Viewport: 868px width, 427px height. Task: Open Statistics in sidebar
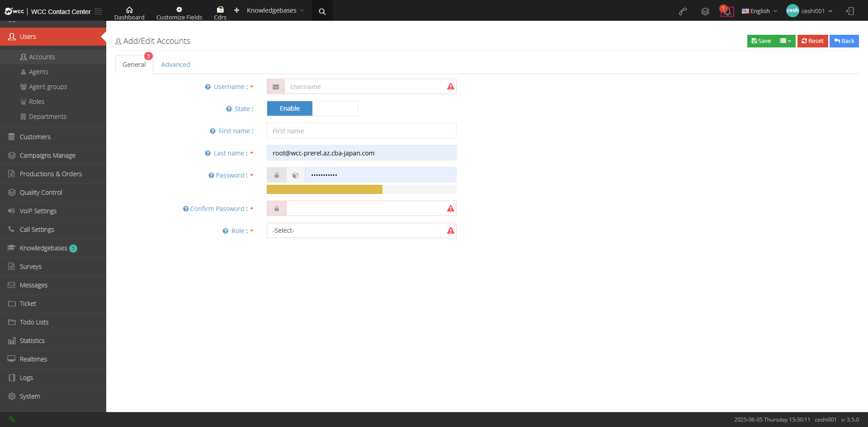point(53,341)
